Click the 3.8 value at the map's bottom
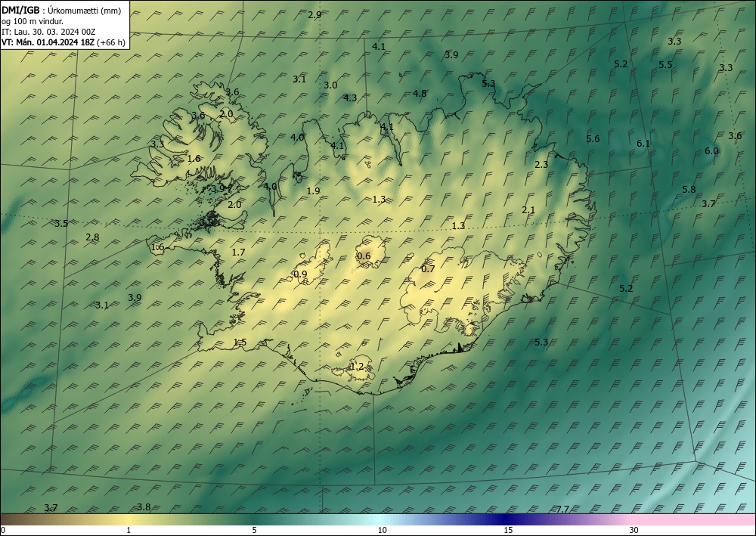 point(144,507)
